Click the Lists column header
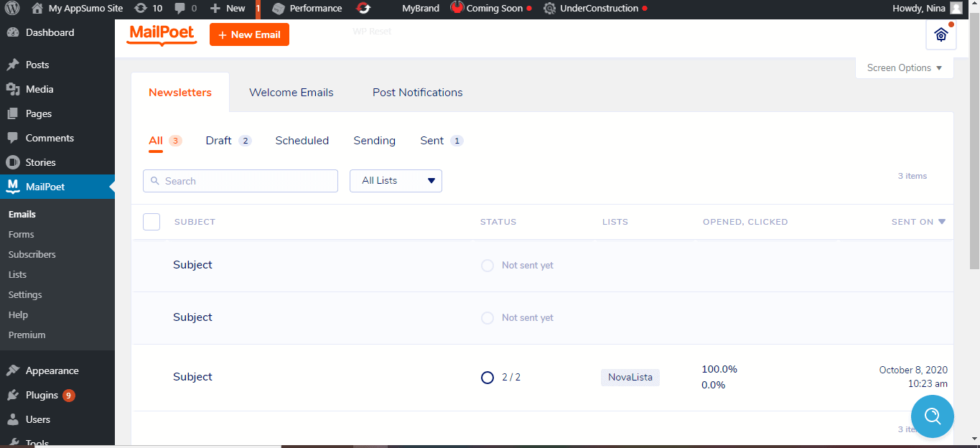Screen dimensions: 980x448 point(615,222)
